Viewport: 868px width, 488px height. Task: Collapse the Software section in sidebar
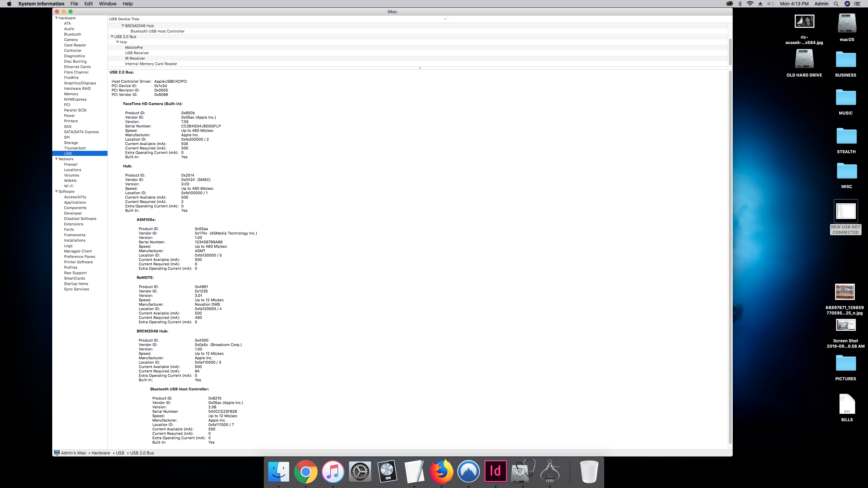(x=56, y=191)
